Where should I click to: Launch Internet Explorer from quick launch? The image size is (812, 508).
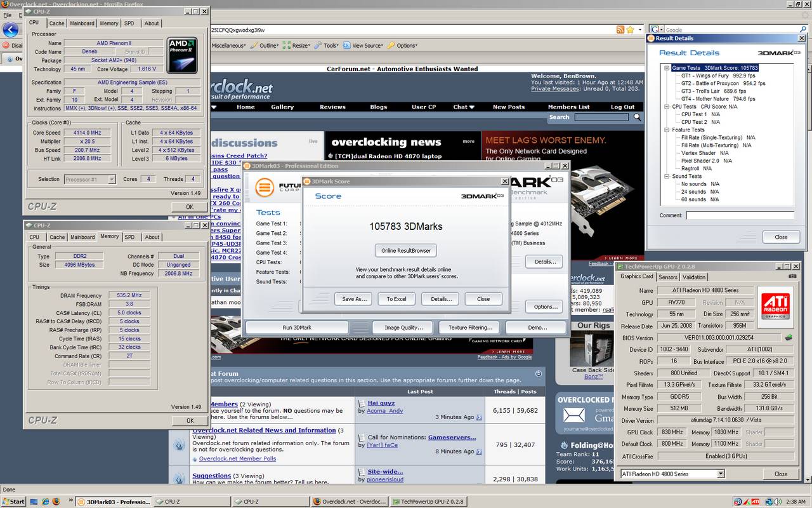coord(44,502)
